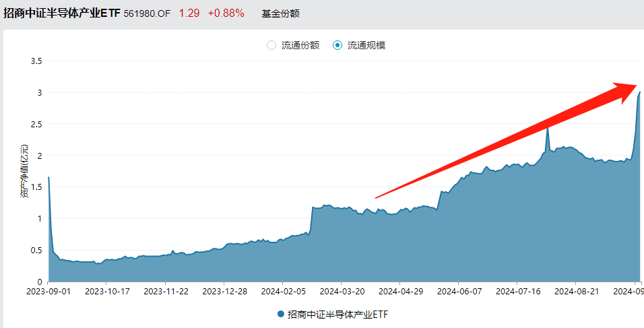Select the 流通份额 radio button
This screenshot has height=328, width=644.
(271, 46)
